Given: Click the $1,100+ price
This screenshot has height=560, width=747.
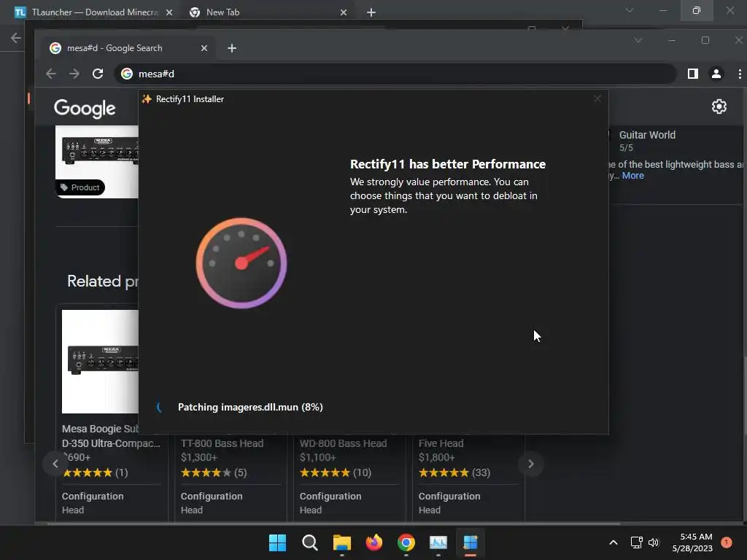Looking at the screenshot, I should [318, 458].
